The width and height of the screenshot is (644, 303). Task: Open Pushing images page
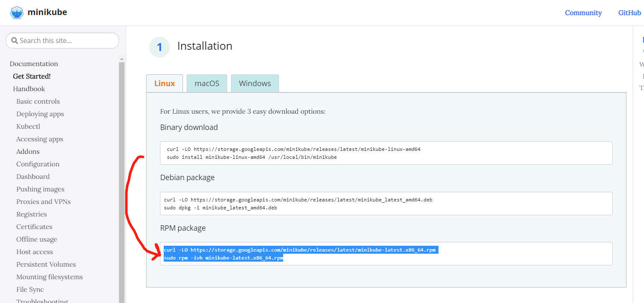[x=41, y=189]
